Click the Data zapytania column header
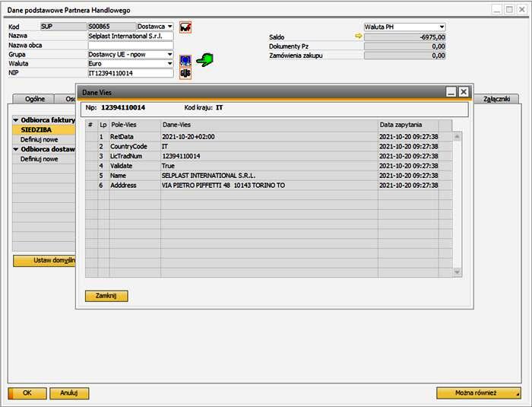Viewport: 532px width, 407px height. click(x=409, y=125)
